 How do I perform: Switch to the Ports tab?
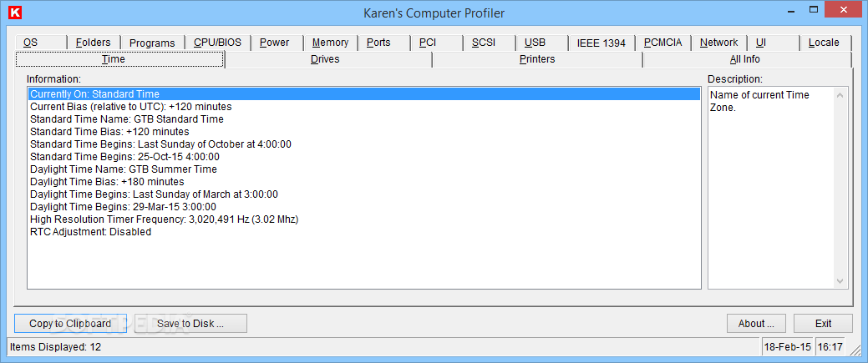[x=383, y=43]
